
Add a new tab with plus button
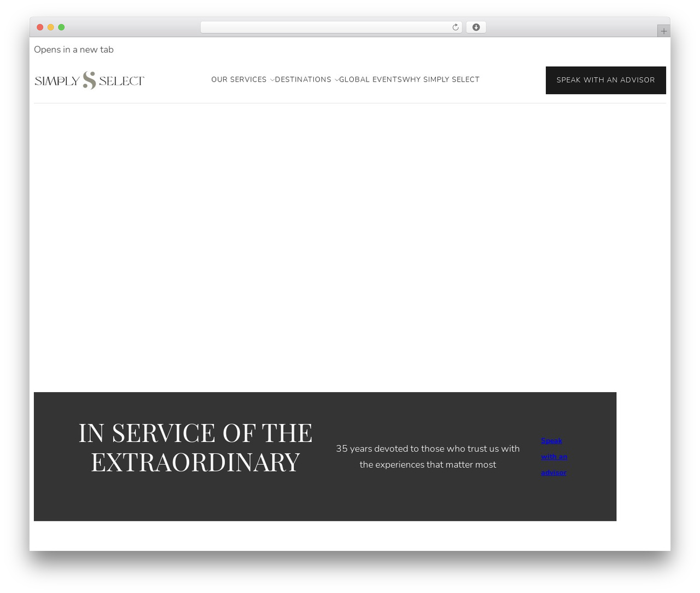tap(663, 31)
